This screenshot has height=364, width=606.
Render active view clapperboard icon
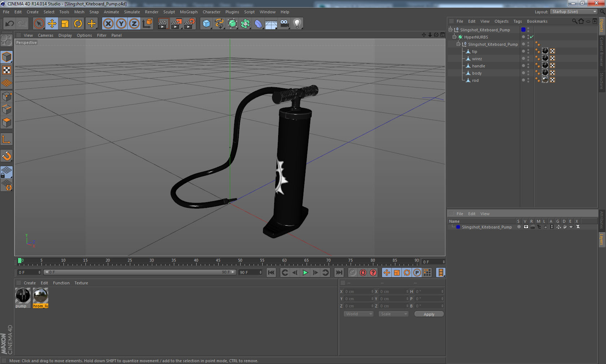pyautogui.click(x=163, y=24)
